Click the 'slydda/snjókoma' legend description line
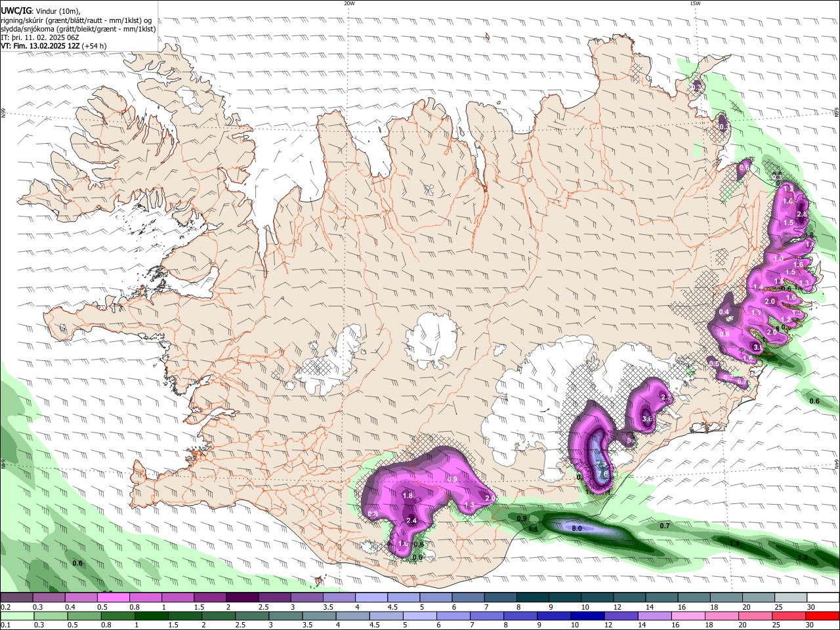 tap(78, 29)
